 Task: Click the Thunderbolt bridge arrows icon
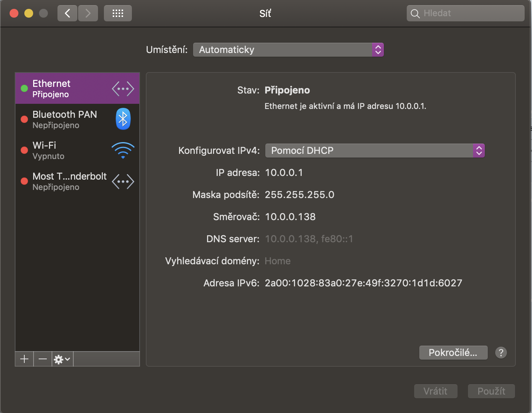[123, 181]
